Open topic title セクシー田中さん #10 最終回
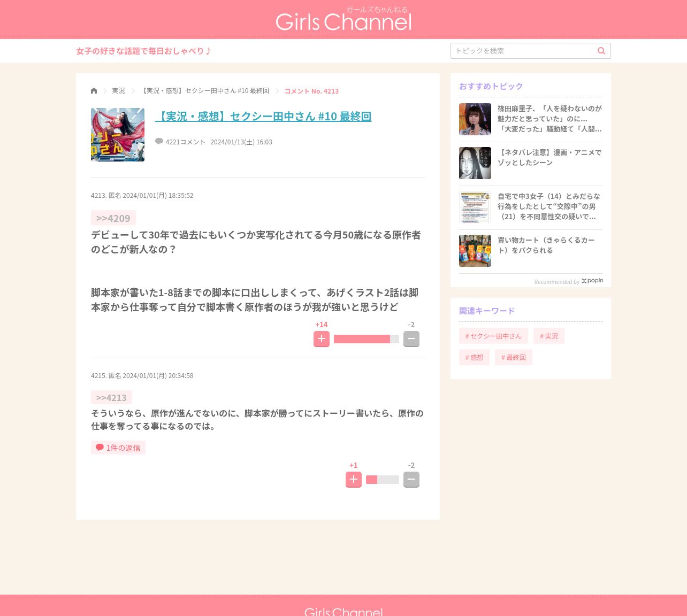The image size is (687, 616). 263,116
